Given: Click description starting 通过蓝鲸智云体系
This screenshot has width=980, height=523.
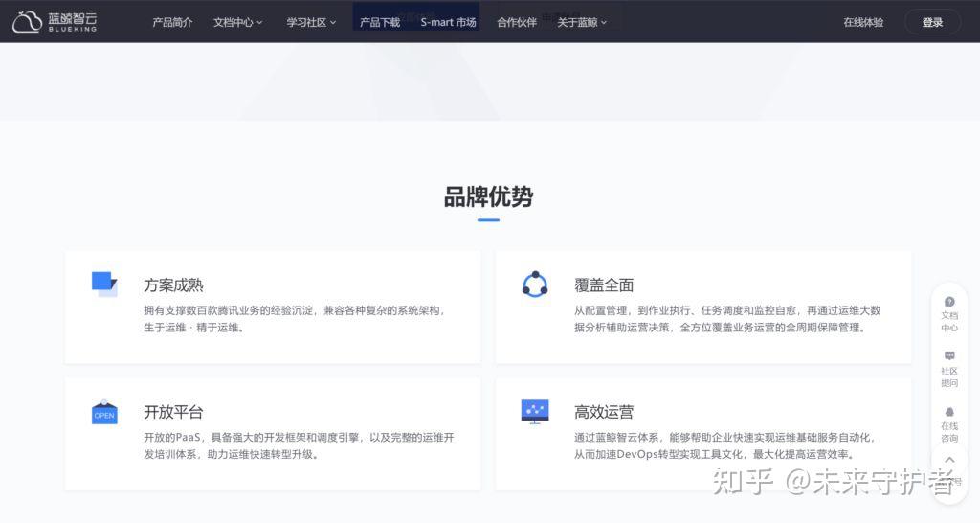Looking at the screenshot, I should click(x=725, y=445).
